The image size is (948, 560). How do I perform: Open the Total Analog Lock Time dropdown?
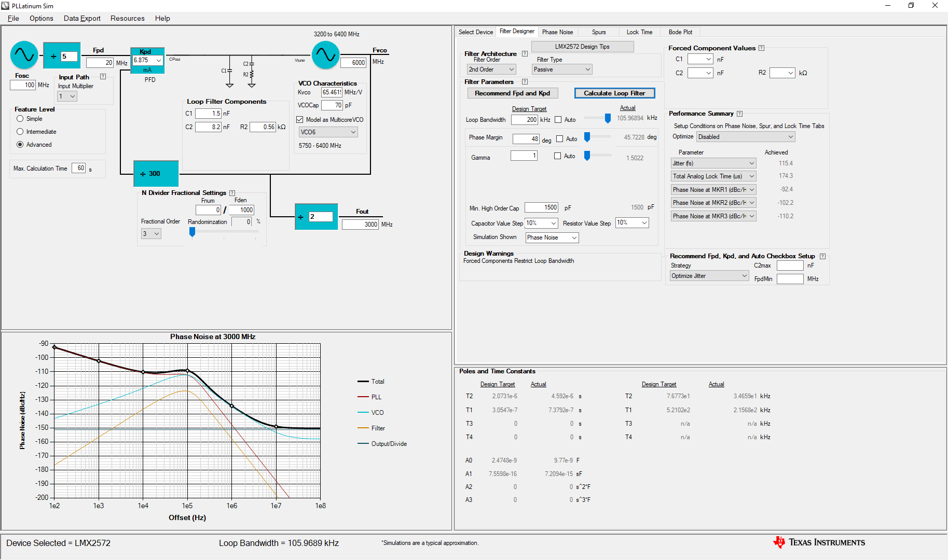tap(713, 176)
